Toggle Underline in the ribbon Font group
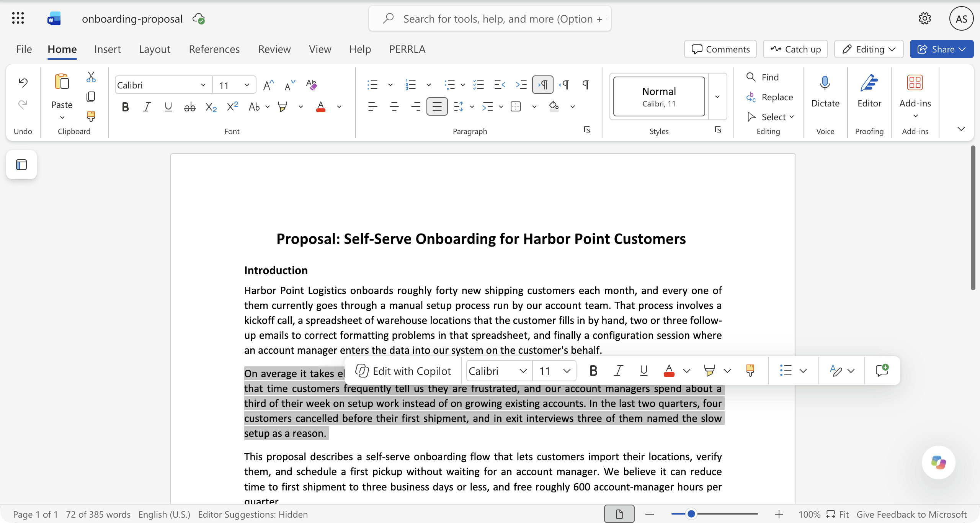Screen dimensions: 980x523 168,107
